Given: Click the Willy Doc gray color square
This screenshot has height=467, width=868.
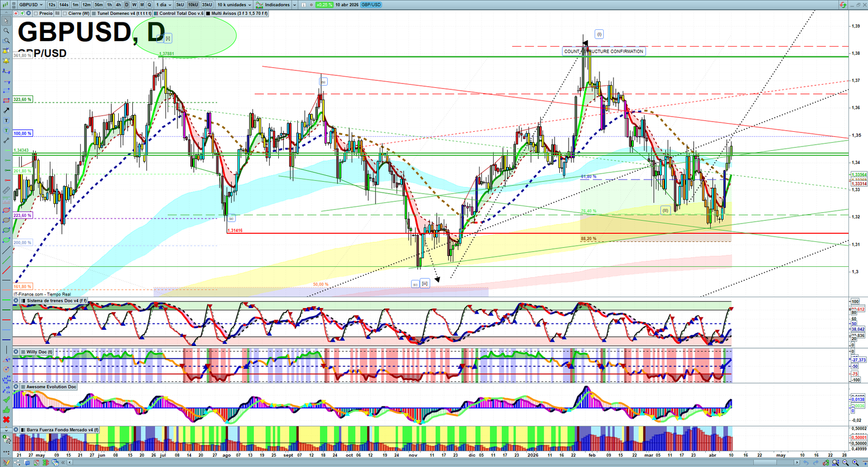Looking at the screenshot, I should [23, 351].
